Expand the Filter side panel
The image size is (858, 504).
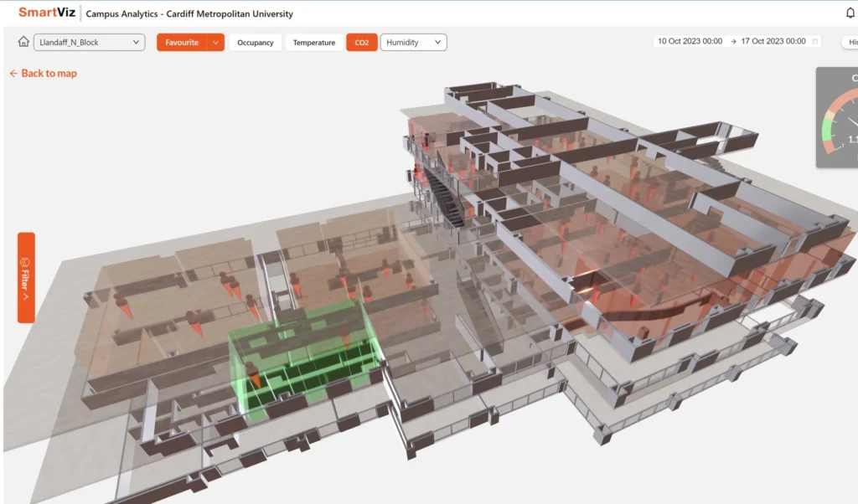(26, 277)
